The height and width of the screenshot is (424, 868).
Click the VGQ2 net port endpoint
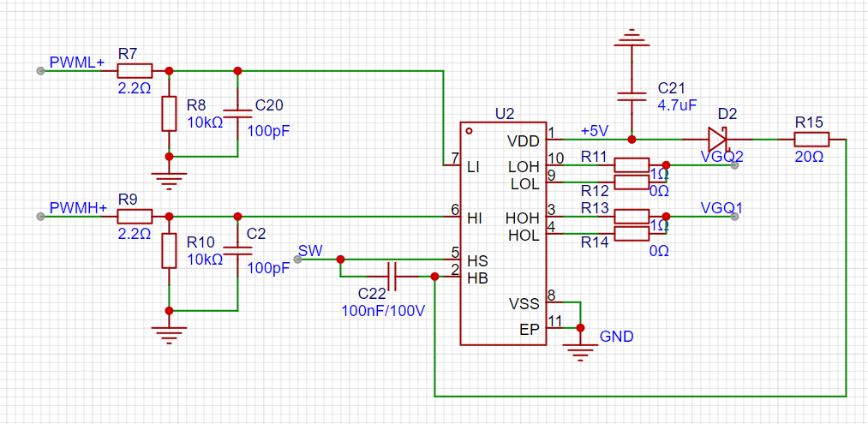point(734,165)
